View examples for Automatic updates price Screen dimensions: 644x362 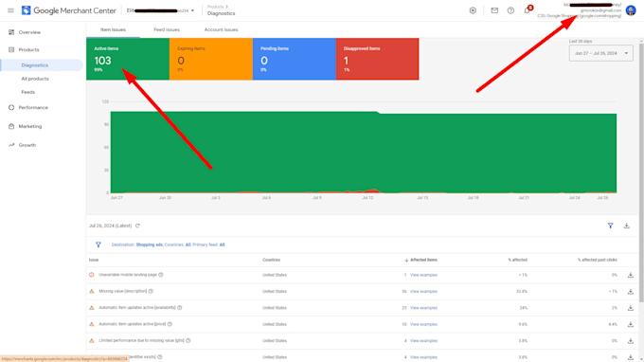click(423, 324)
